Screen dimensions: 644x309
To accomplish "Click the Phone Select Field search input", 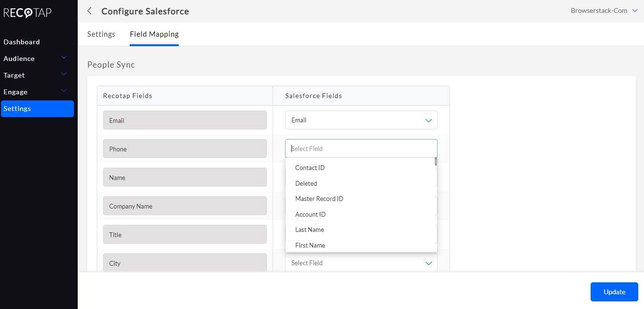I will pyautogui.click(x=361, y=149).
